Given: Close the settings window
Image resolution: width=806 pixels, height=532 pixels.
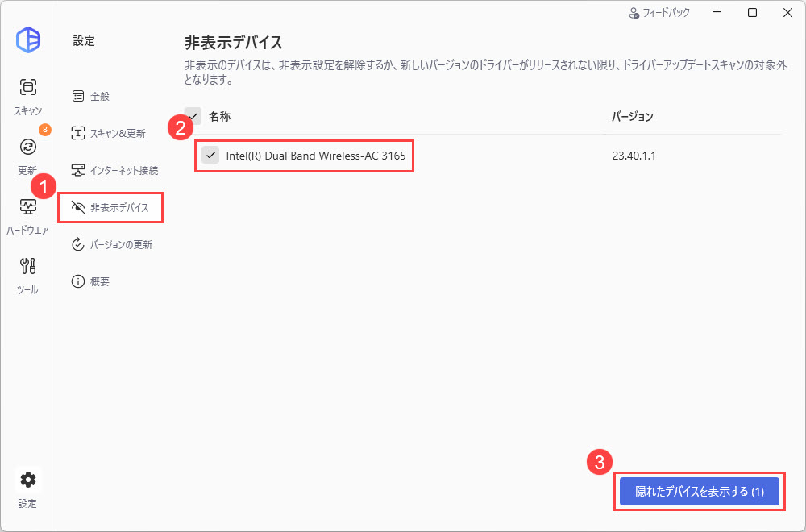Looking at the screenshot, I should point(787,13).
